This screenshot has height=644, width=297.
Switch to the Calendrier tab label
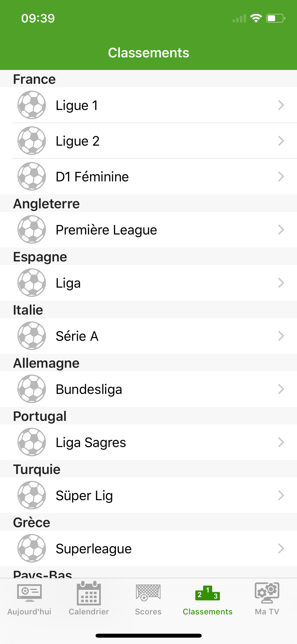pyautogui.click(x=89, y=612)
